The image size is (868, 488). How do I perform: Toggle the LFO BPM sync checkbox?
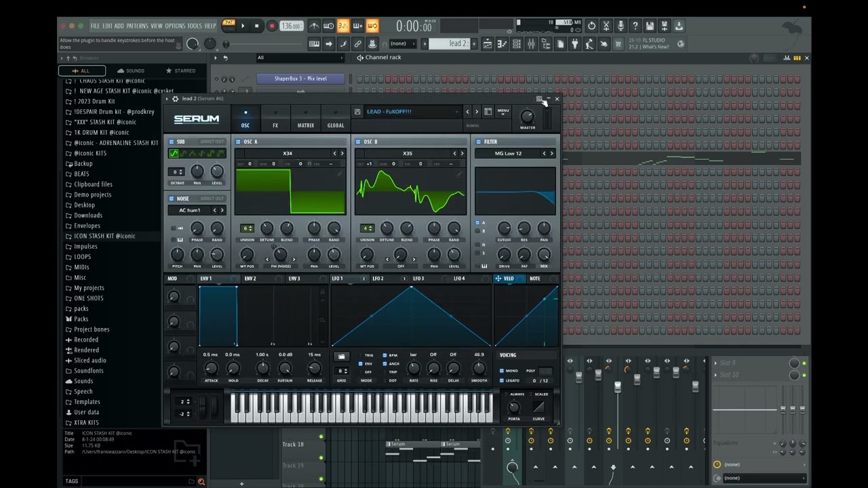click(x=384, y=355)
